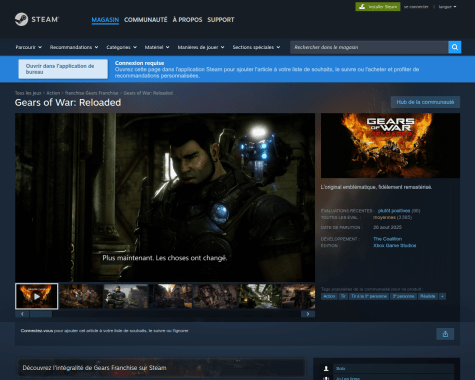Open The Coalition developer link

[x=387, y=239]
